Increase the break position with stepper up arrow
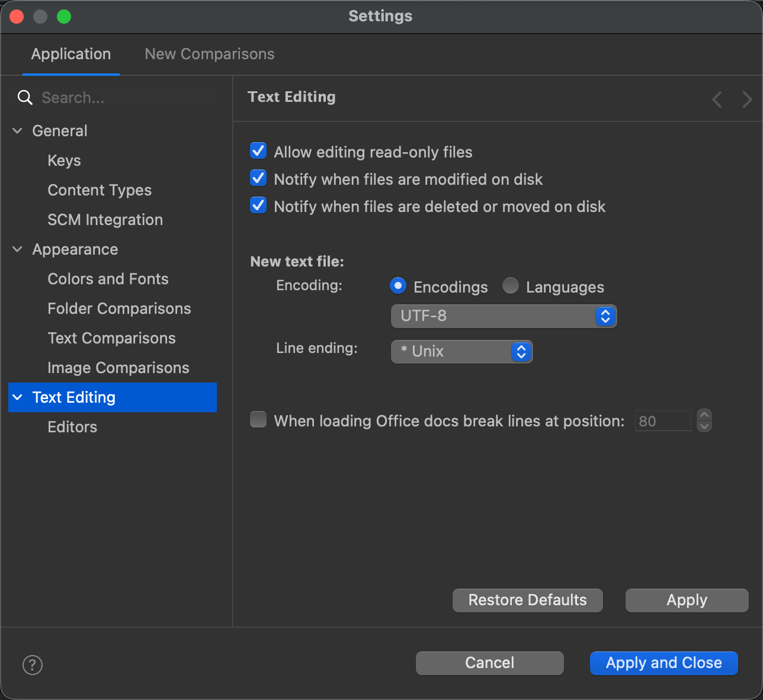This screenshot has height=700, width=763. [704, 415]
